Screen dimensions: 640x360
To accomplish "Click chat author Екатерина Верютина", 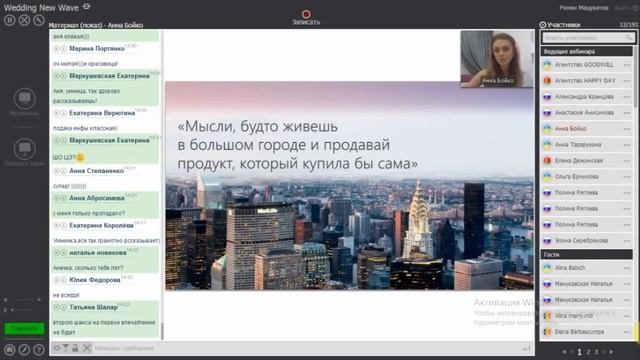I will click(102, 113).
